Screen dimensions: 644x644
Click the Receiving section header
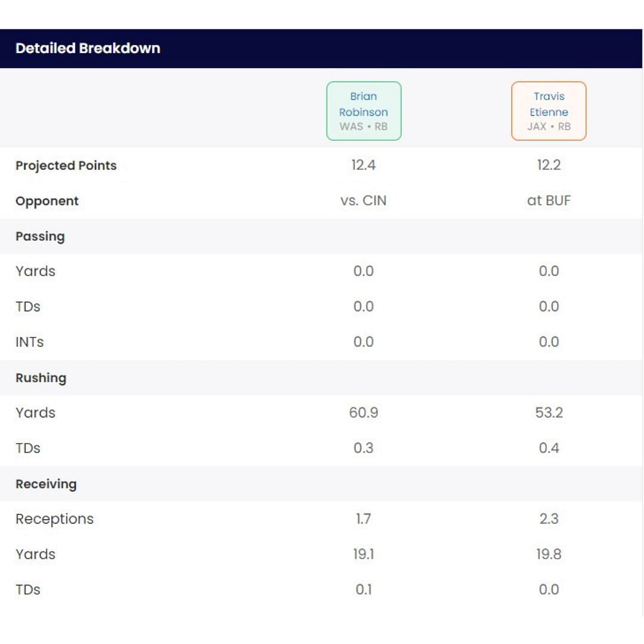[x=46, y=484]
